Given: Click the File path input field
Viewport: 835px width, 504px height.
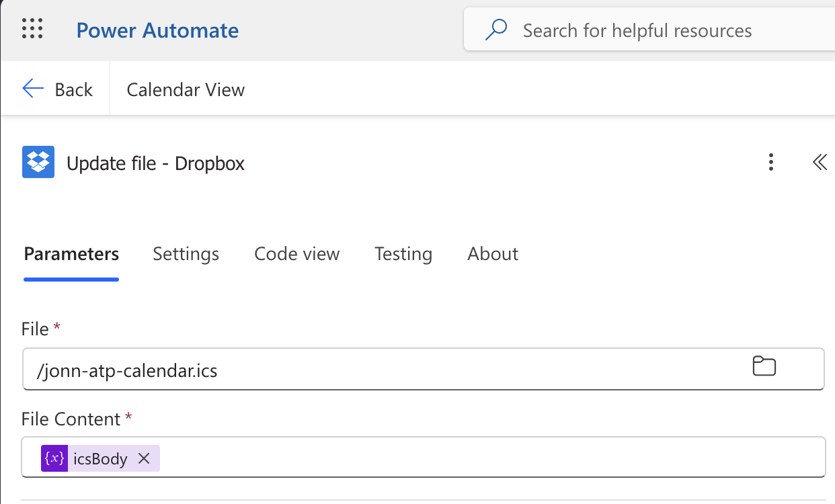Looking at the screenshot, I should click(424, 369).
